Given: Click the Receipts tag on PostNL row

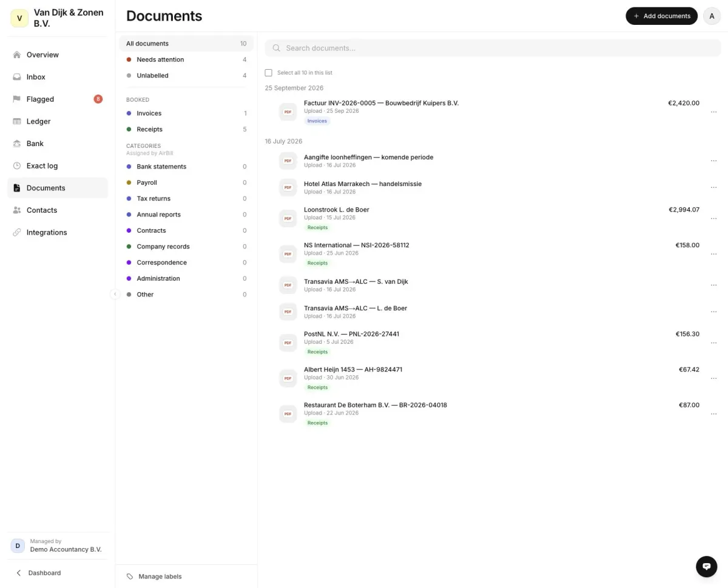Looking at the screenshot, I should pyautogui.click(x=317, y=352).
